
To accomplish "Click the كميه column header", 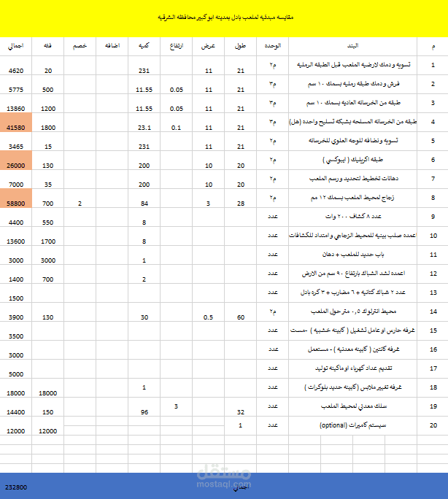I will (144, 47).
